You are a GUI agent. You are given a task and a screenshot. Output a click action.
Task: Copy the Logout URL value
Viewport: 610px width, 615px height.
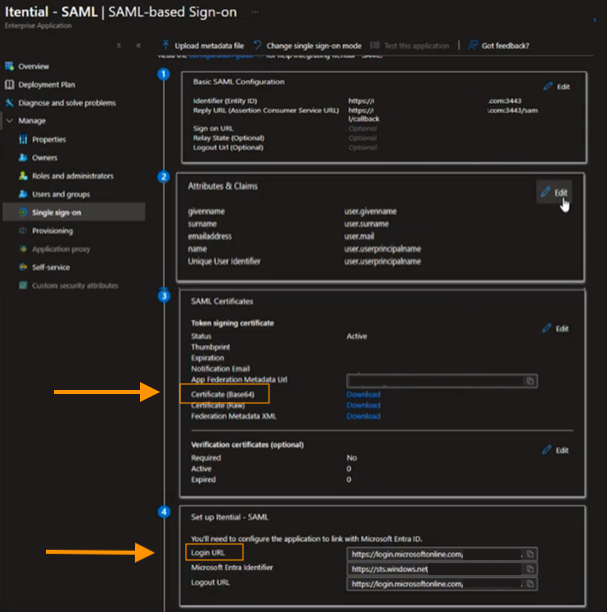(530, 584)
